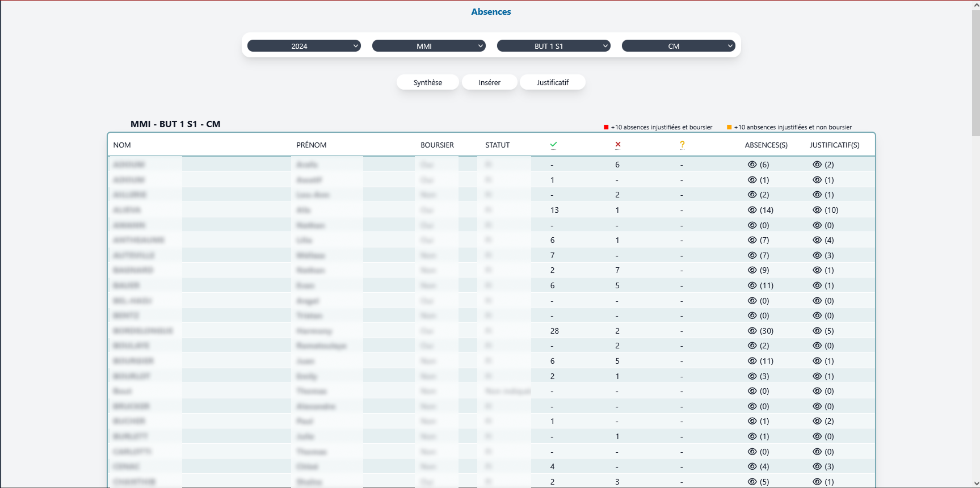Click the scrollbar down arrow
This screenshot has width=980, height=488.
pos(975,483)
